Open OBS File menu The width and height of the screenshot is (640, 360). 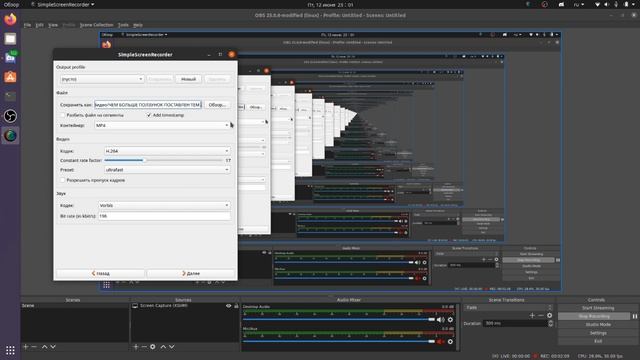click(27, 25)
